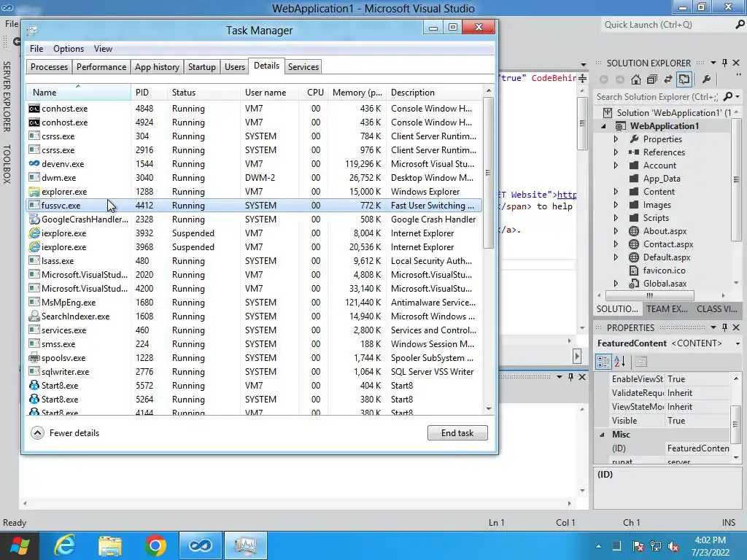
Task: Open Task Manager's View menu
Action: click(x=103, y=49)
